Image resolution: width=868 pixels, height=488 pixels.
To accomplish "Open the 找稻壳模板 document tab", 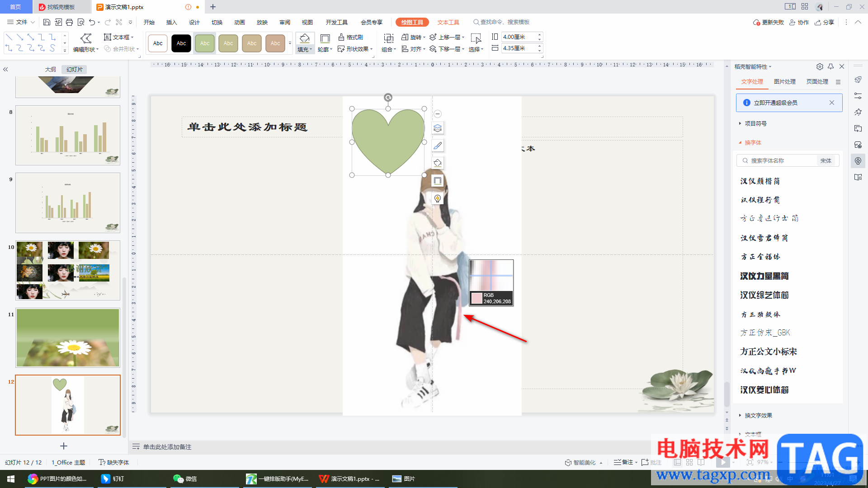I will pyautogui.click(x=61, y=7).
